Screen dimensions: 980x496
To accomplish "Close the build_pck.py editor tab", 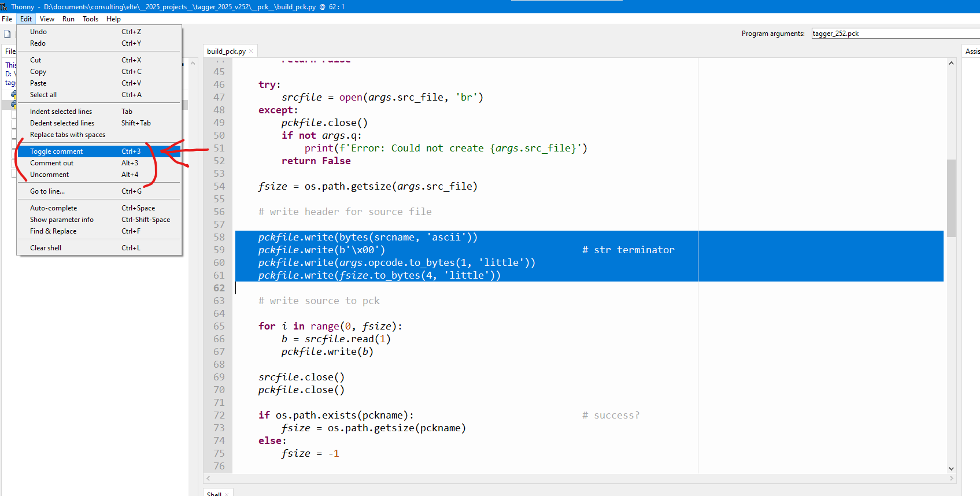I will pyautogui.click(x=251, y=51).
